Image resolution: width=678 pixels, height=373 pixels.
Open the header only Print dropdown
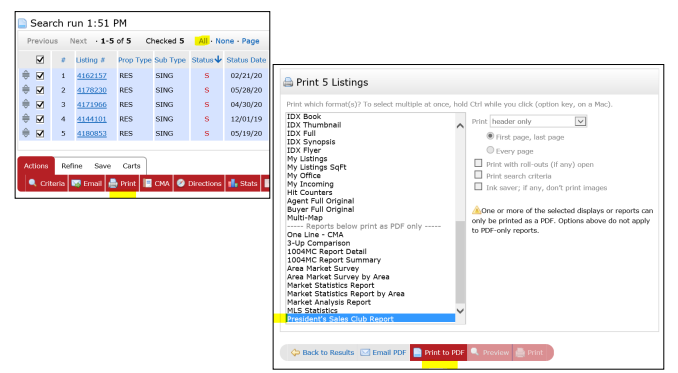pyautogui.click(x=538, y=121)
